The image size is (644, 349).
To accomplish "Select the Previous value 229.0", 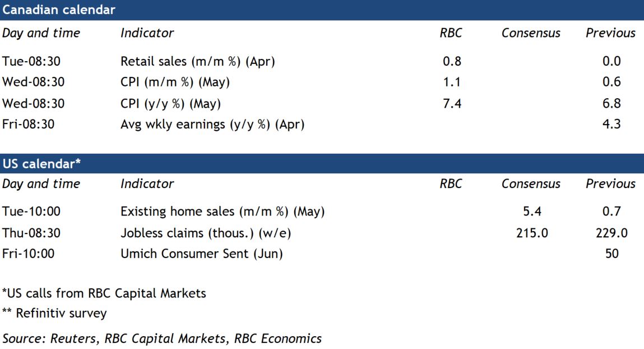I will pyautogui.click(x=611, y=233).
